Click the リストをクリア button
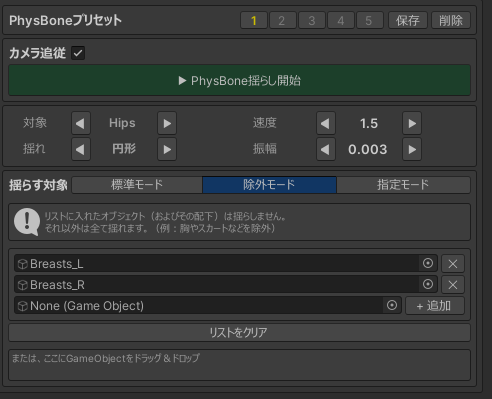The width and height of the screenshot is (492, 399). coord(239,332)
